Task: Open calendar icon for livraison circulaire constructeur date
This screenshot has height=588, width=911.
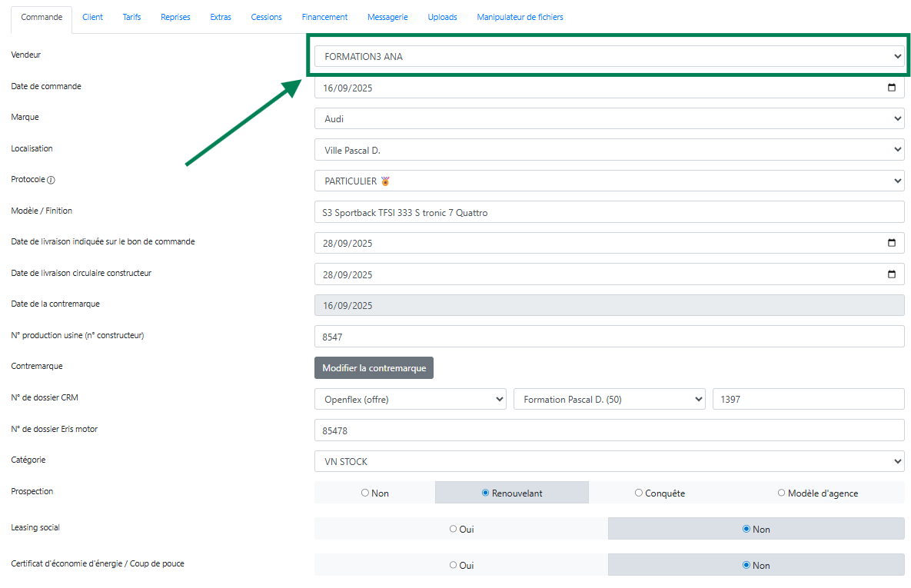Action: (891, 274)
